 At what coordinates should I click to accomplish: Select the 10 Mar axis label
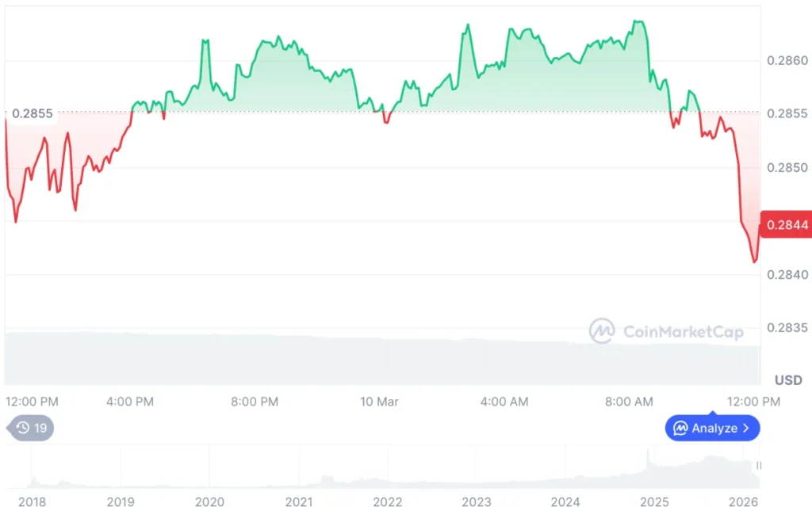(x=379, y=402)
